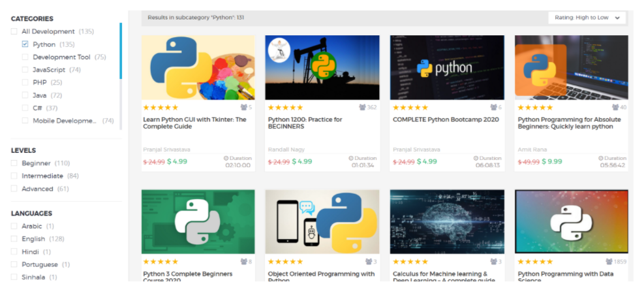Uncheck the Python category checkbox
The image size is (644, 301).
click(x=25, y=44)
